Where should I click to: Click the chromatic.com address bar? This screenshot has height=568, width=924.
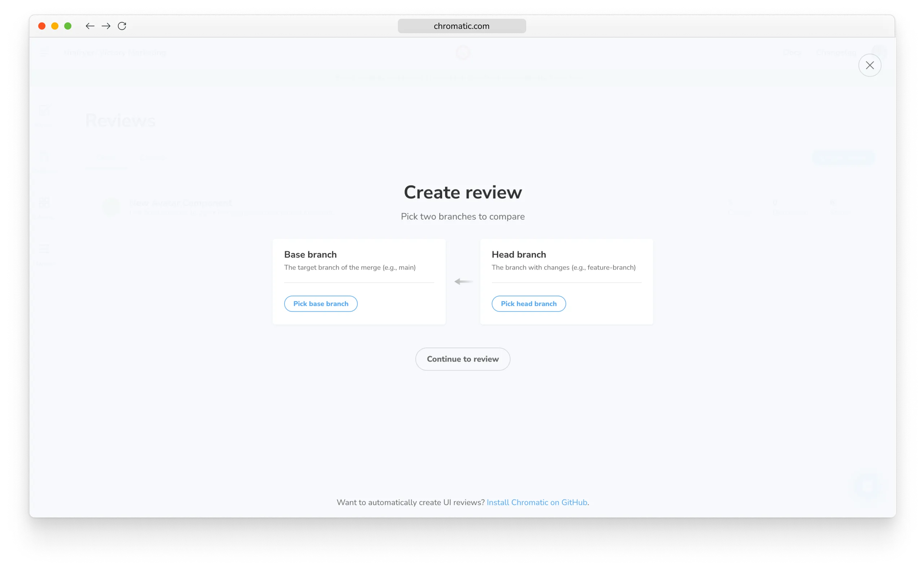pyautogui.click(x=461, y=26)
